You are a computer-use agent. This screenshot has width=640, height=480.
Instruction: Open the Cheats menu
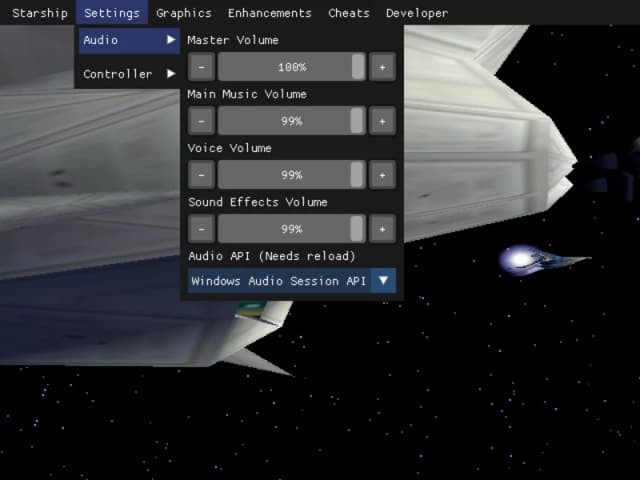tap(349, 13)
